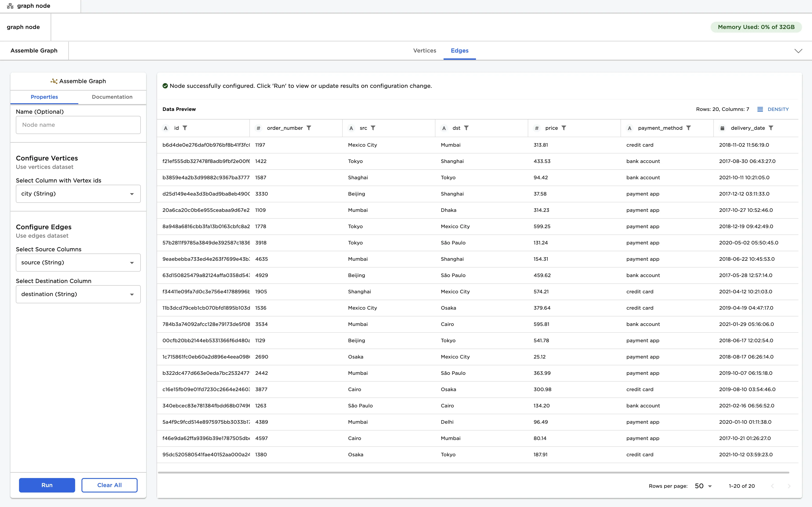Screen dimensions: 812x507
Task: Open the Documentation tab
Action: [112, 97]
